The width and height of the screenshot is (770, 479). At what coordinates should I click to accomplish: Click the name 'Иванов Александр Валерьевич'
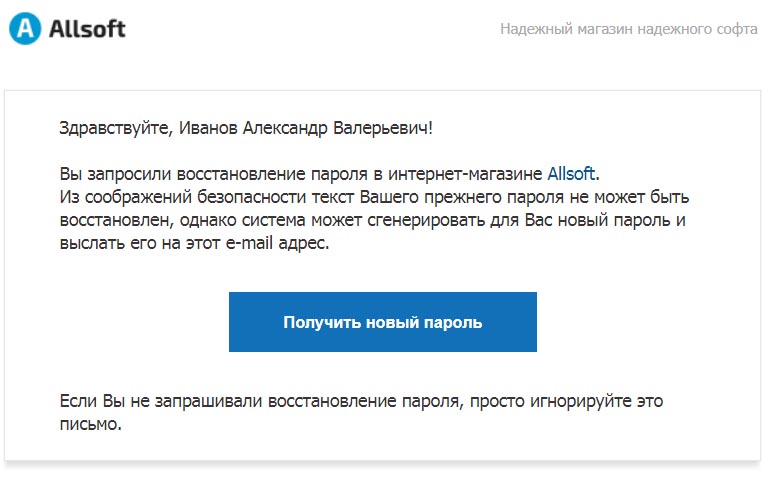pos(303,128)
